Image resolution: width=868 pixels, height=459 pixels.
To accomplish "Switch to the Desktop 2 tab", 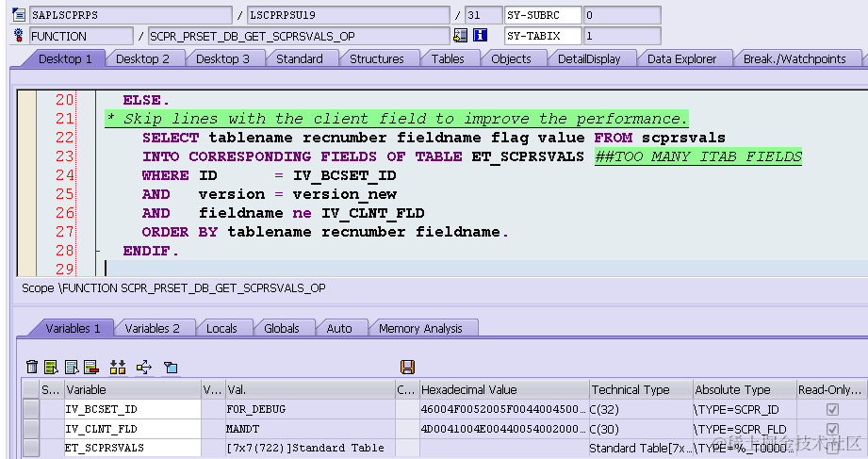I will (x=143, y=58).
